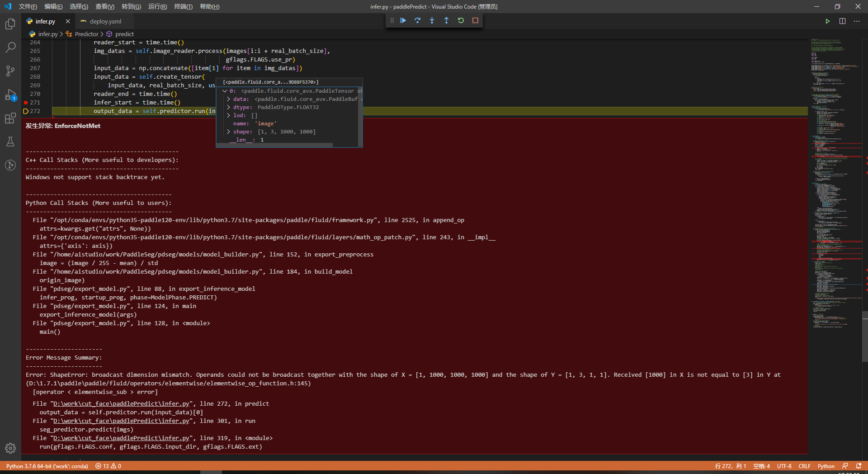The height and width of the screenshot is (474, 868).
Task: Show errors and warnings count in status bar
Action: coord(108,466)
